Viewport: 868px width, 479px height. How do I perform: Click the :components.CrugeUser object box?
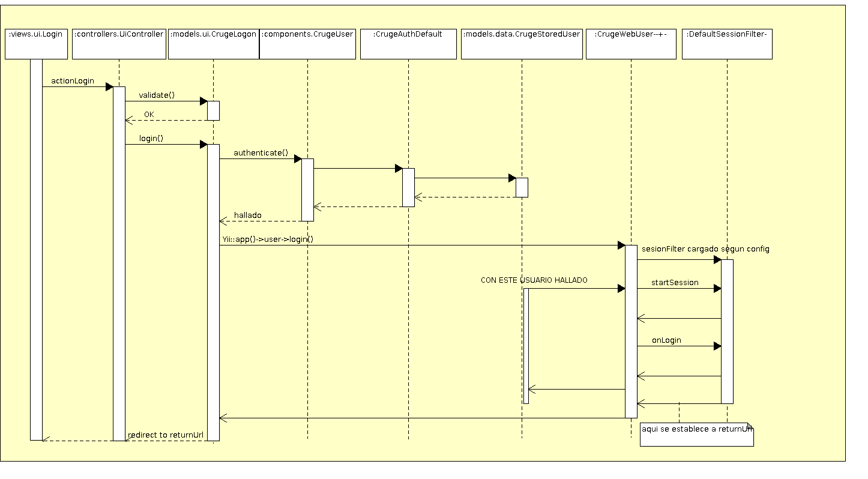pos(307,43)
